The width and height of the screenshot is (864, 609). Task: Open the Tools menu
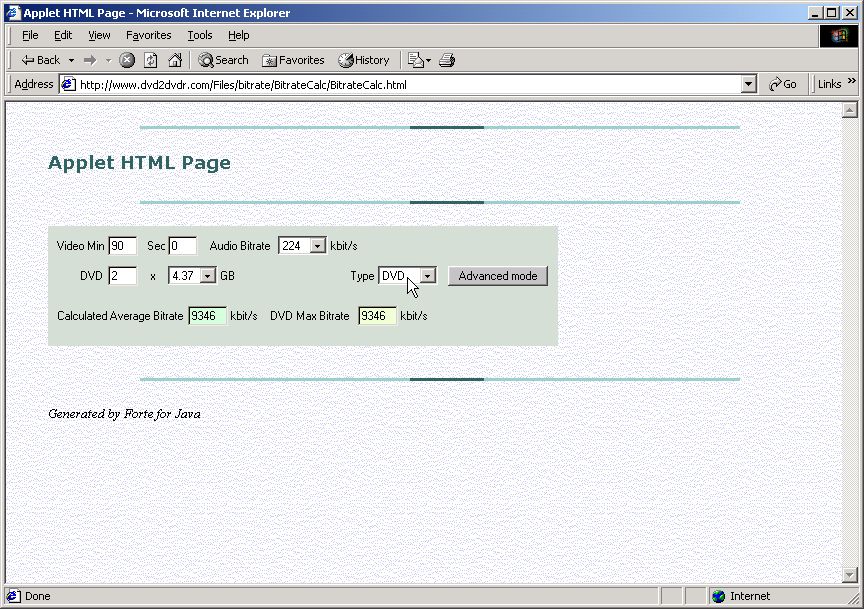pos(199,35)
